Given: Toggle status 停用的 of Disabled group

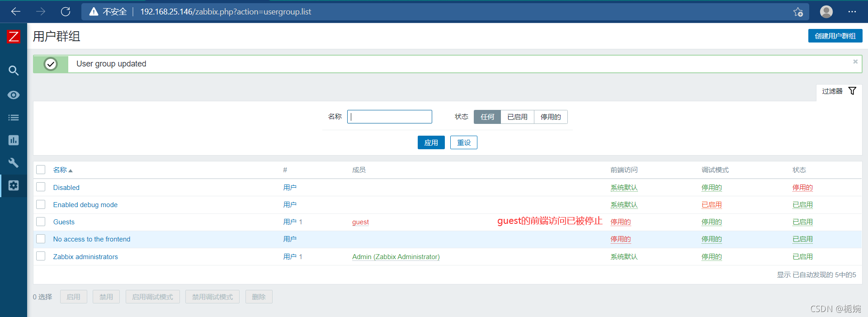Looking at the screenshot, I should 802,188.
